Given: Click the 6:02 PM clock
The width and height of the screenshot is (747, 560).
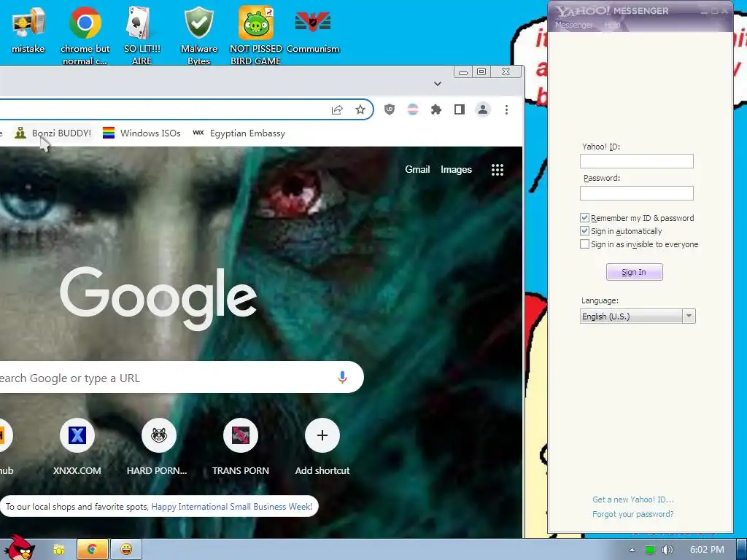Looking at the screenshot, I should pyautogui.click(x=707, y=550).
